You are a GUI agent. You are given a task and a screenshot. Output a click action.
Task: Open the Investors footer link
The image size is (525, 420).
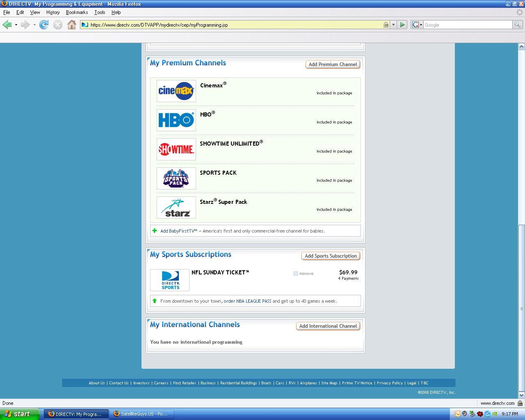click(141, 383)
